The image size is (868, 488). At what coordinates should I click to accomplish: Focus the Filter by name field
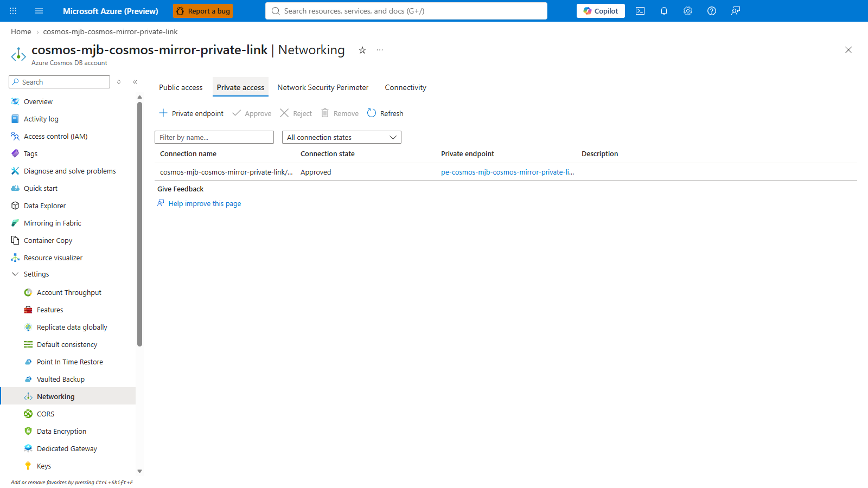[x=214, y=137]
